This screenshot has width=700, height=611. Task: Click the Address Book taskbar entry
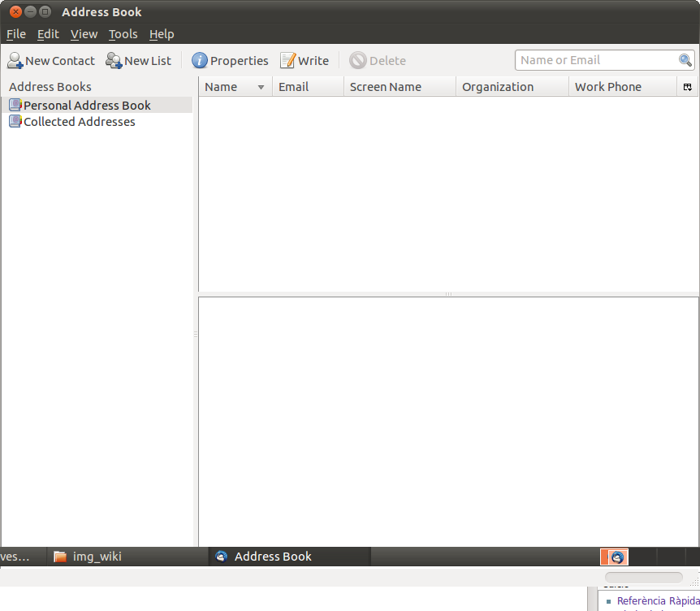272,557
